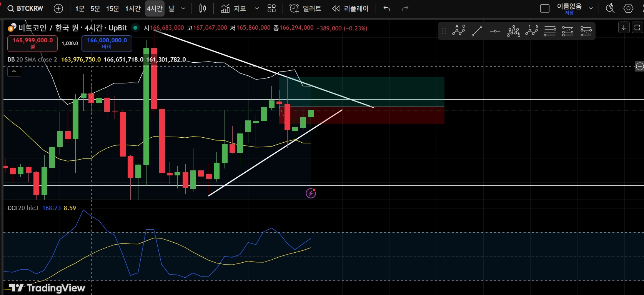Collapse the indicator legend arrow

14,71
